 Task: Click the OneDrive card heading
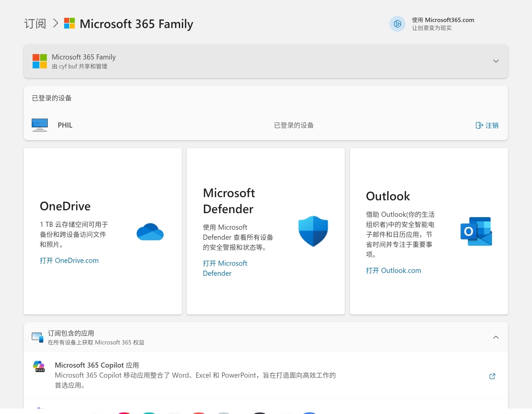click(x=65, y=206)
